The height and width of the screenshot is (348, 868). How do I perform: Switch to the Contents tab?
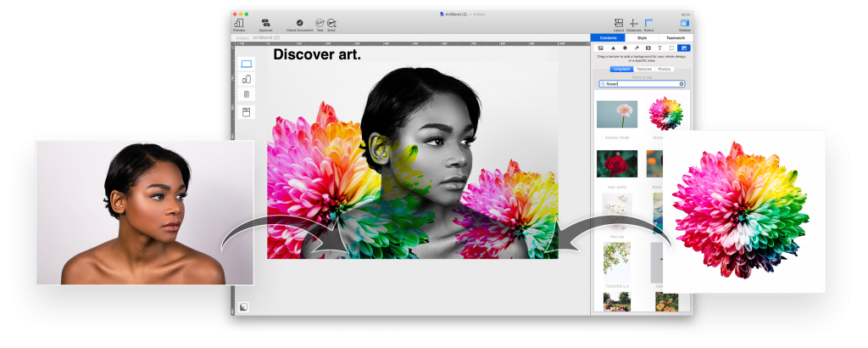pyautogui.click(x=608, y=37)
